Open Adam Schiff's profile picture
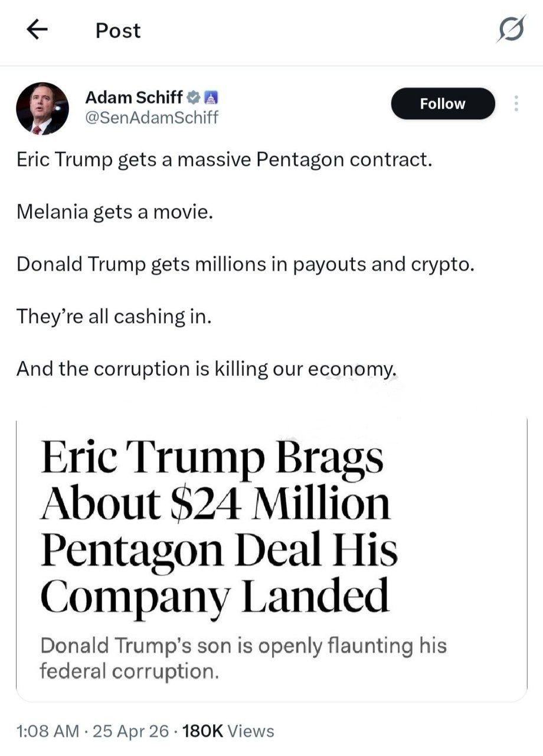 pos(42,108)
